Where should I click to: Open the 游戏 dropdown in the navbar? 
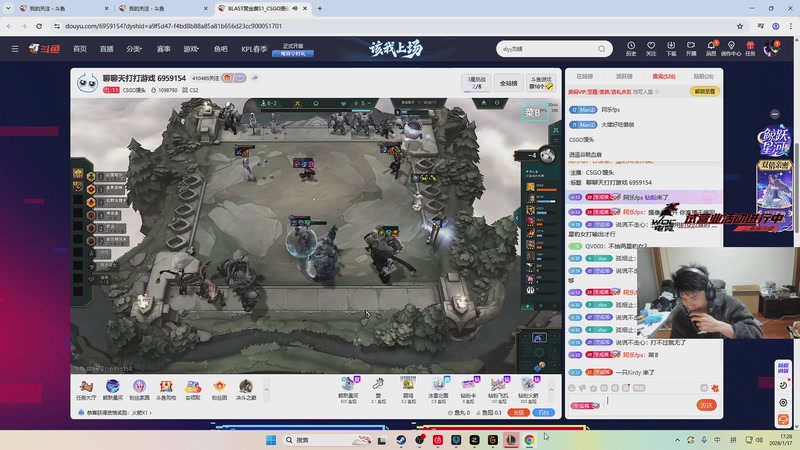point(191,49)
